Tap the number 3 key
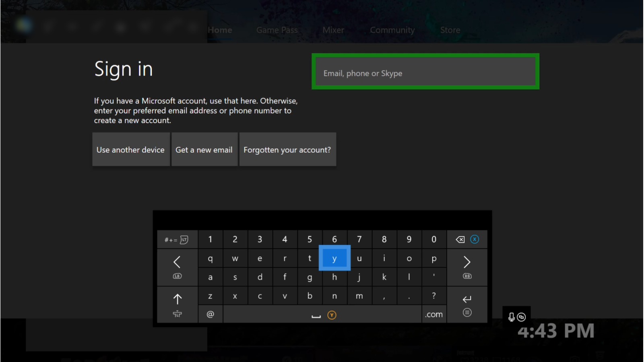The image size is (644, 362). pyautogui.click(x=260, y=239)
